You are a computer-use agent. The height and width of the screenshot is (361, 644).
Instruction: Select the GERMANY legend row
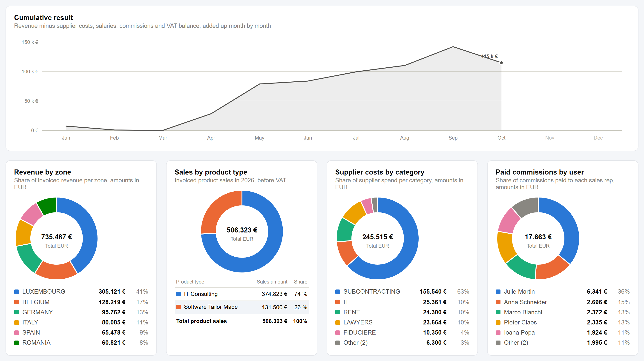pos(81,312)
